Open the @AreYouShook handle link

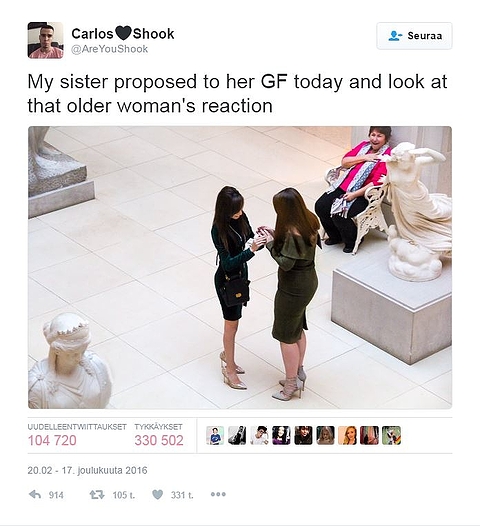[x=109, y=49]
